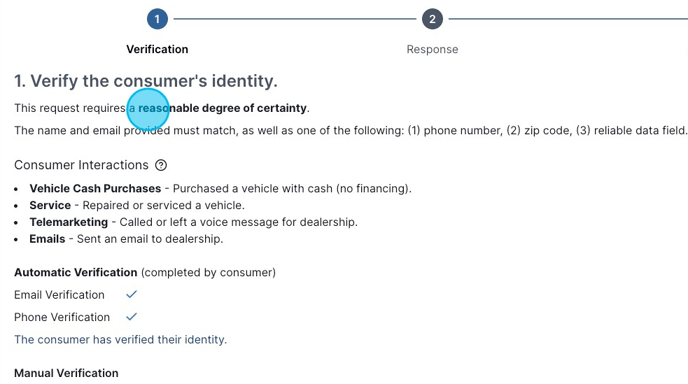
Task: Click the Manual Verification heading
Action: click(66, 373)
